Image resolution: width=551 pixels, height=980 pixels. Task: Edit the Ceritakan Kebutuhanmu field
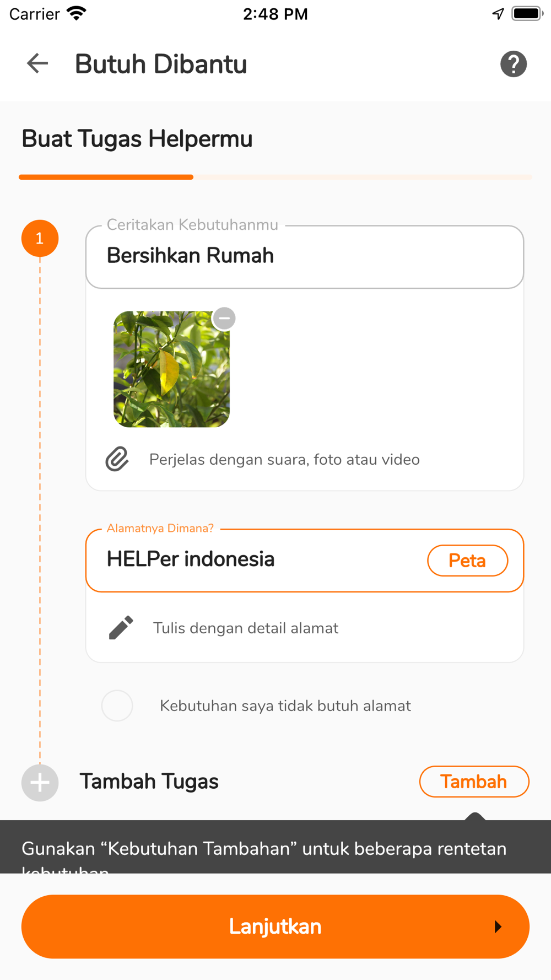[x=305, y=256]
